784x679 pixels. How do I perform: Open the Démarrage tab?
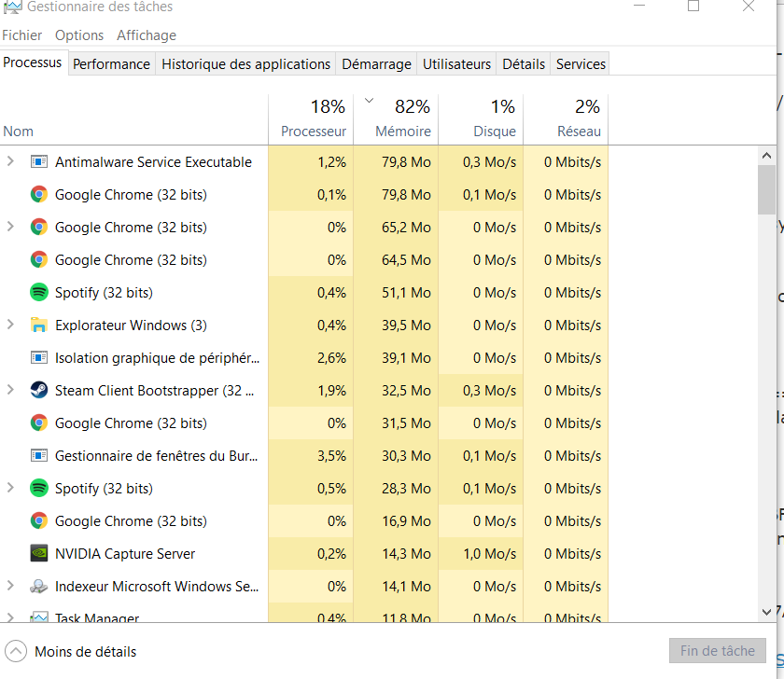[376, 64]
